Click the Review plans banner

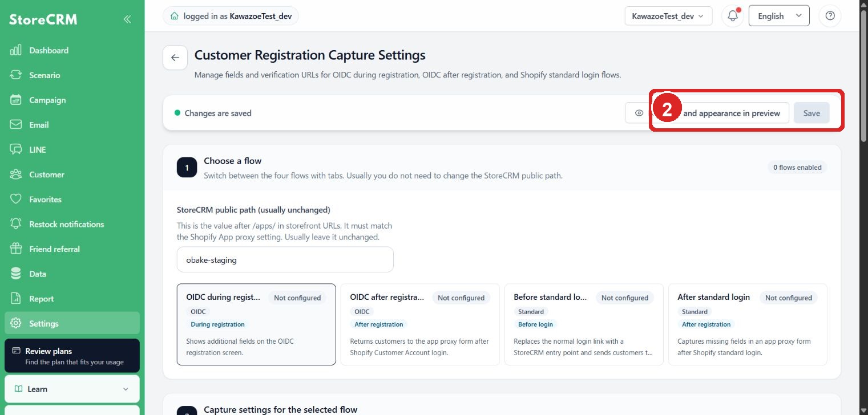tap(72, 356)
